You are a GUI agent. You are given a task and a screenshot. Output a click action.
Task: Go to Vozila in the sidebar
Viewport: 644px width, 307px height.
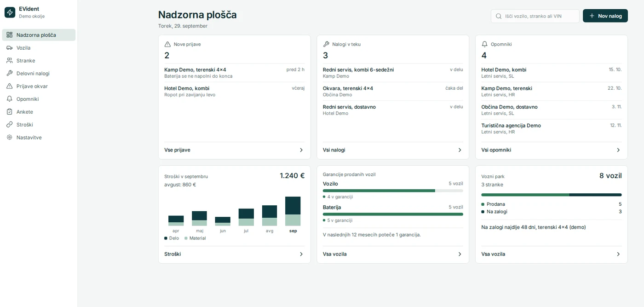39,48
